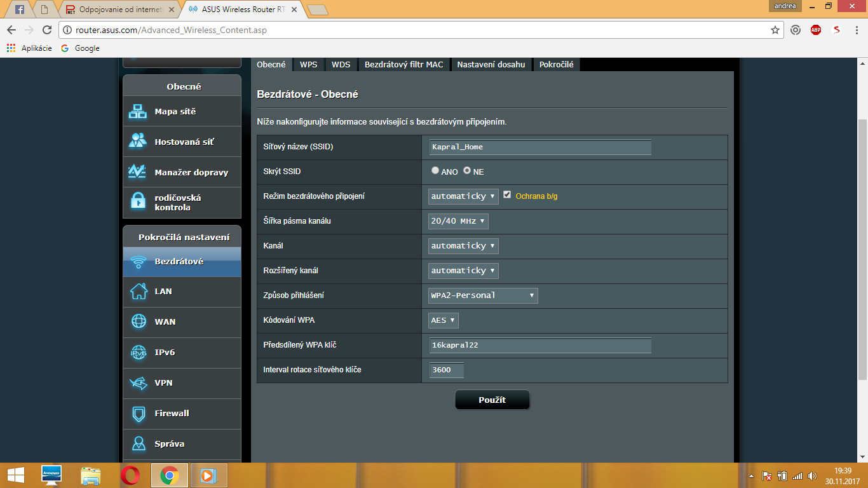Toggle the Ochrana b/g checkbox
The width and height of the screenshot is (868, 488).
point(507,195)
